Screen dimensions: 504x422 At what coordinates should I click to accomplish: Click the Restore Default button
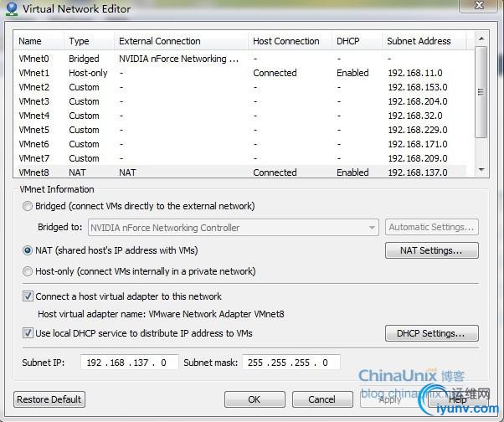click(49, 399)
